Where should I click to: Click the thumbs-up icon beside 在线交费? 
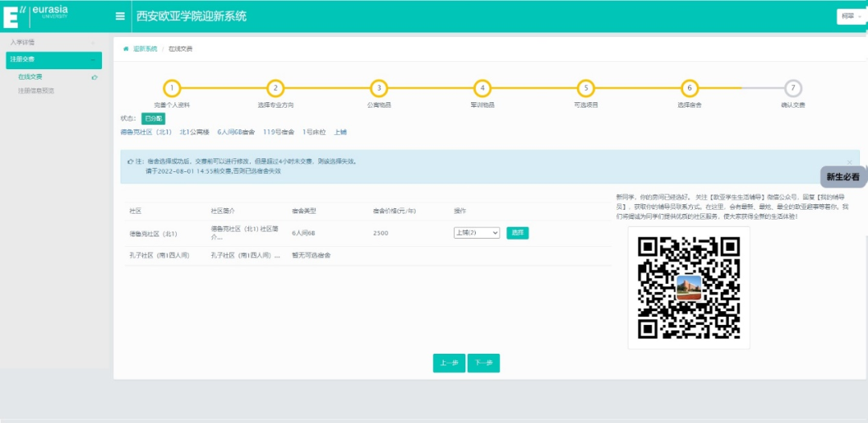(x=95, y=77)
